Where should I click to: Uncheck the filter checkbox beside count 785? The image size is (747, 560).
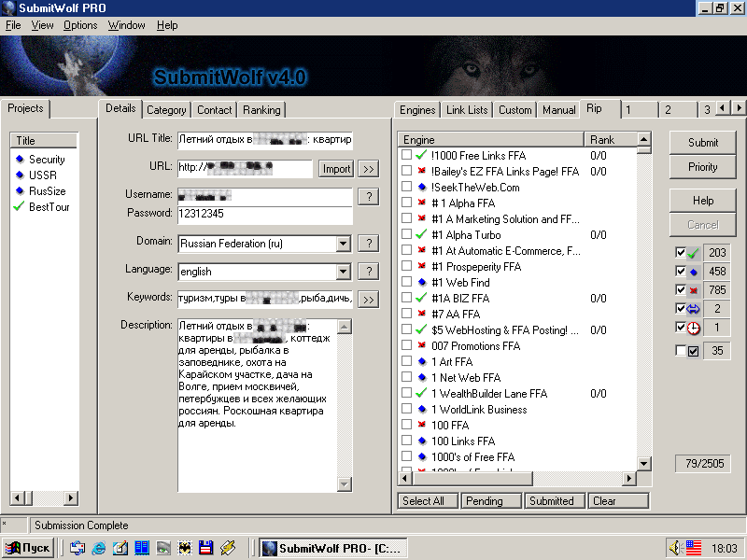[681, 289]
